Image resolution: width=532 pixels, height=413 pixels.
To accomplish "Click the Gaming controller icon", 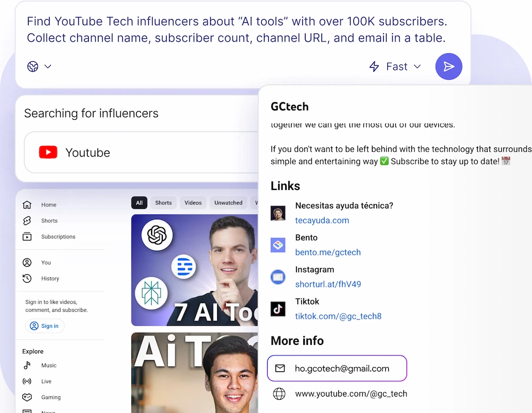I will click(27, 397).
